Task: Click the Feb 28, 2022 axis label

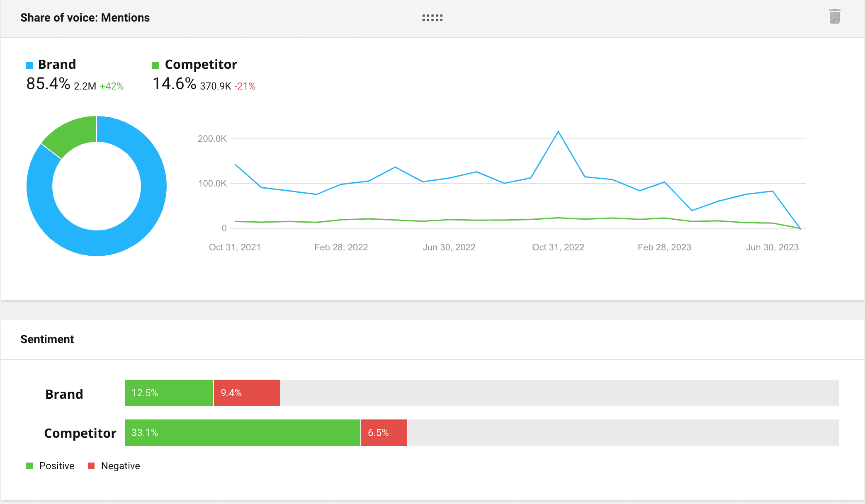Action: point(341,247)
